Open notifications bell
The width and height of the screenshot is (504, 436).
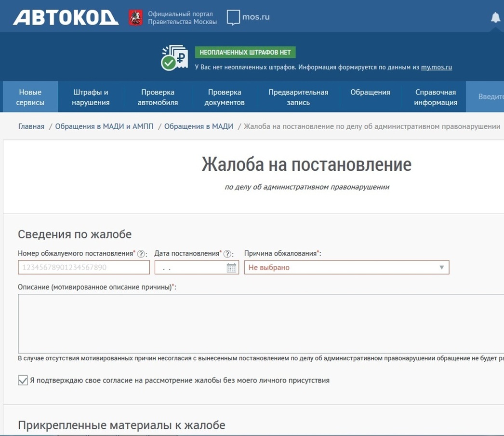tap(495, 18)
